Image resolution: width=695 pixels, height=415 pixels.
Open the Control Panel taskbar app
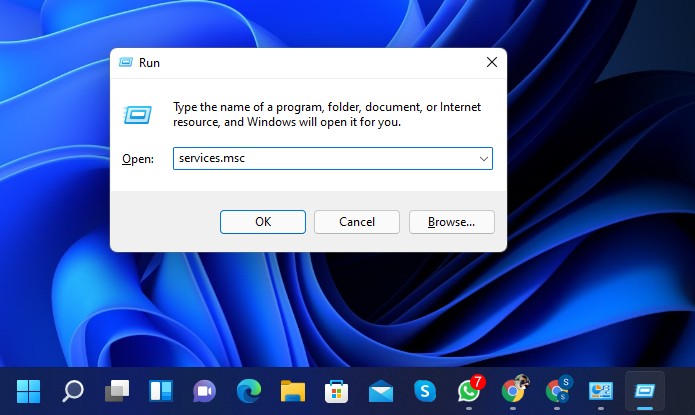tap(601, 391)
